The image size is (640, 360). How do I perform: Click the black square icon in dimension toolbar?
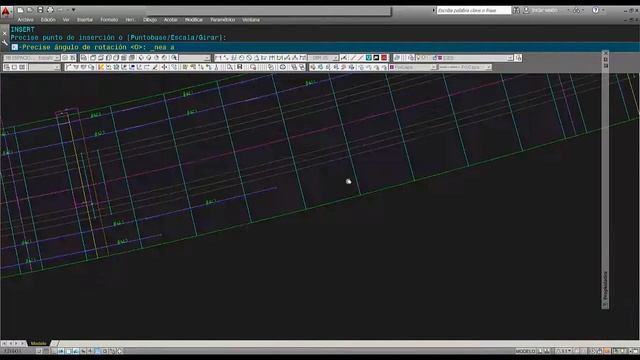point(376,58)
